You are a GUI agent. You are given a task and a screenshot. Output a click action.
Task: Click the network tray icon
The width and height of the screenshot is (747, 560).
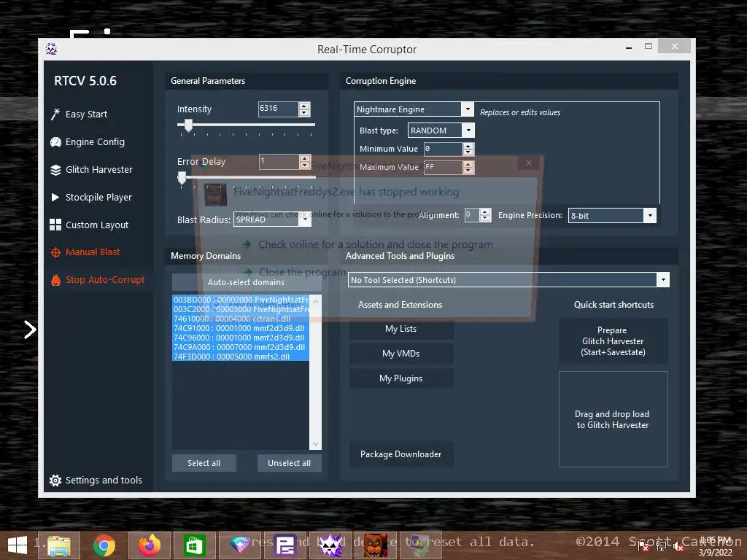[661, 546]
